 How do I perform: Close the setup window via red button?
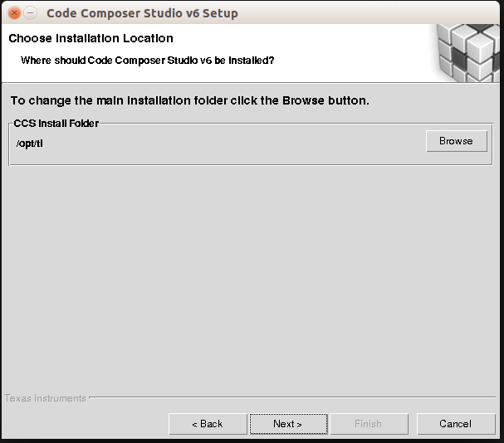coord(14,13)
